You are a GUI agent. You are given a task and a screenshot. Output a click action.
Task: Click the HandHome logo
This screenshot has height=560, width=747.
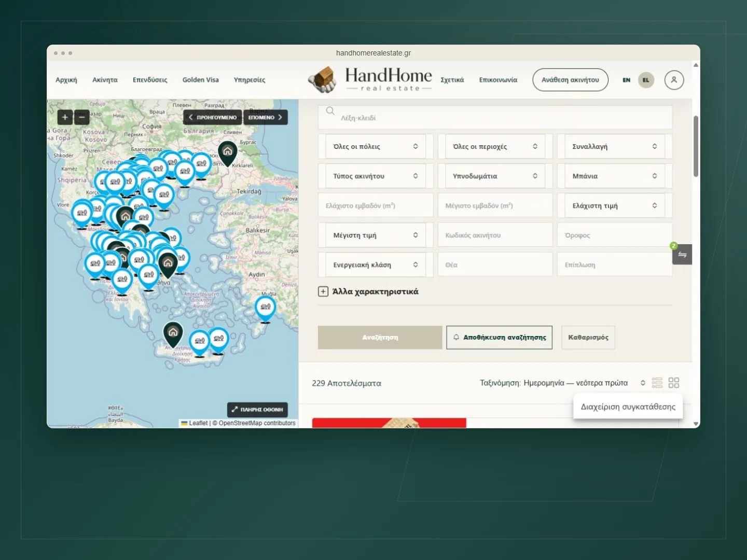click(369, 80)
